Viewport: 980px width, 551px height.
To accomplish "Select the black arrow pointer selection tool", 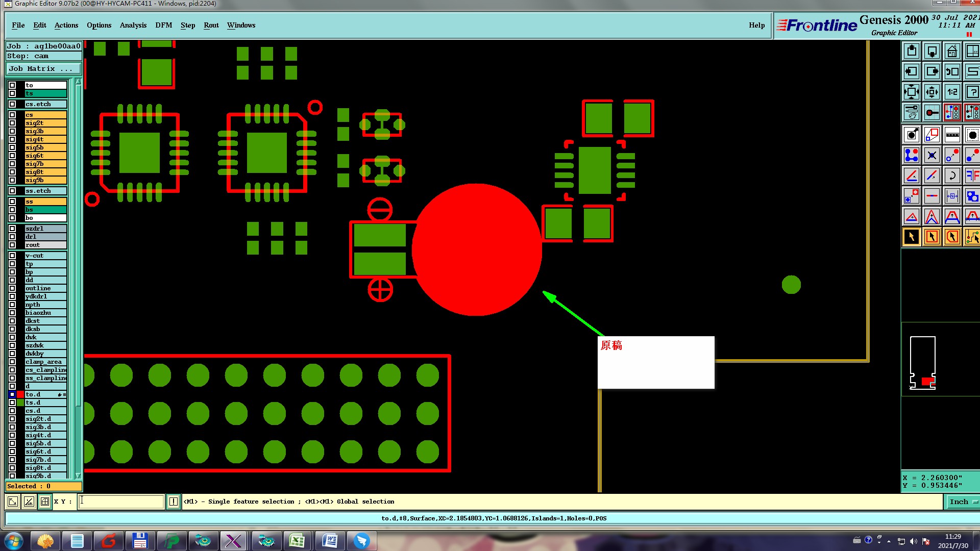I will 912,237.
